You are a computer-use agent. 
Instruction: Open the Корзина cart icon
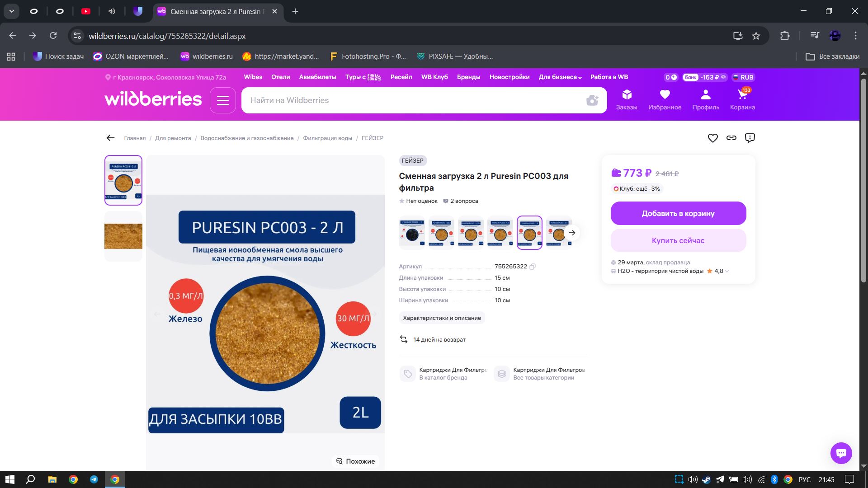click(742, 99)
